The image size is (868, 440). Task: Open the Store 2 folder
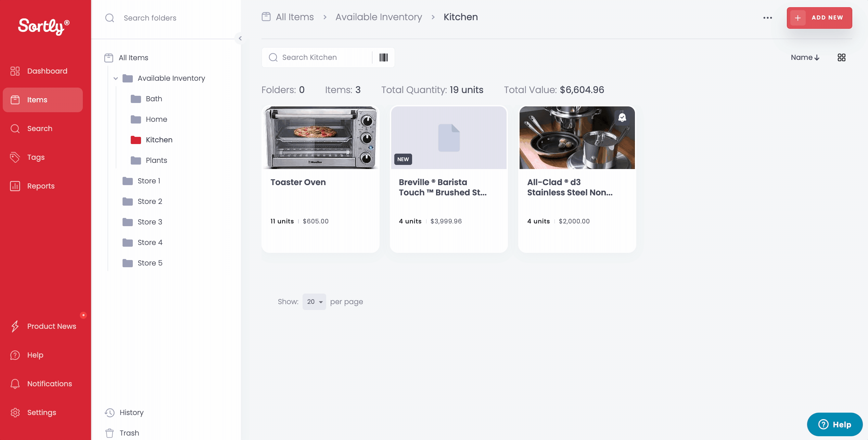150,202
